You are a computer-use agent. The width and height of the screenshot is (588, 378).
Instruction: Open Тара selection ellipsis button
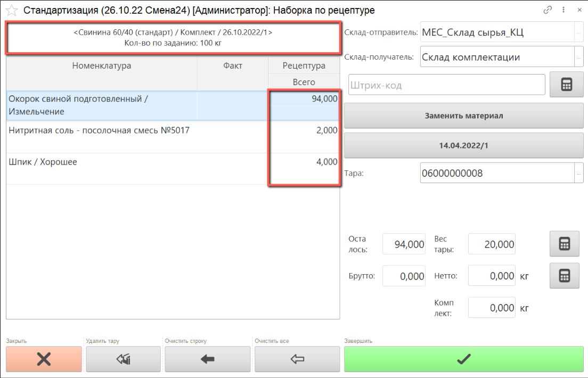point(579,173)
